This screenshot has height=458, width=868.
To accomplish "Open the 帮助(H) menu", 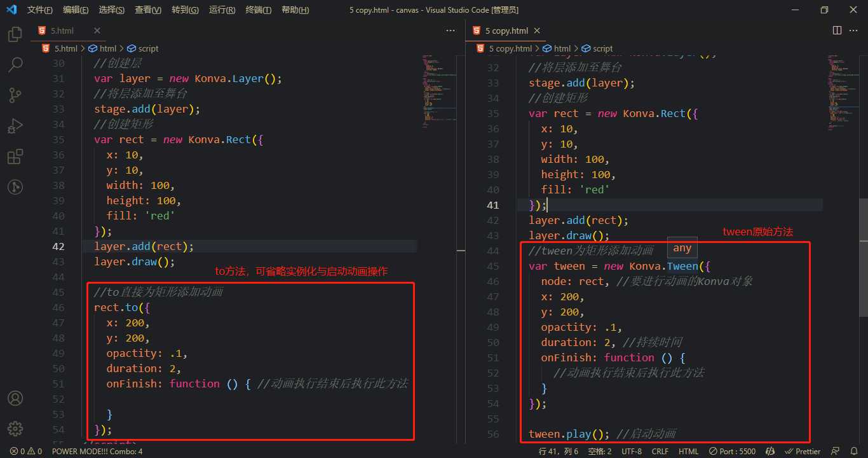I will point(295,10).
